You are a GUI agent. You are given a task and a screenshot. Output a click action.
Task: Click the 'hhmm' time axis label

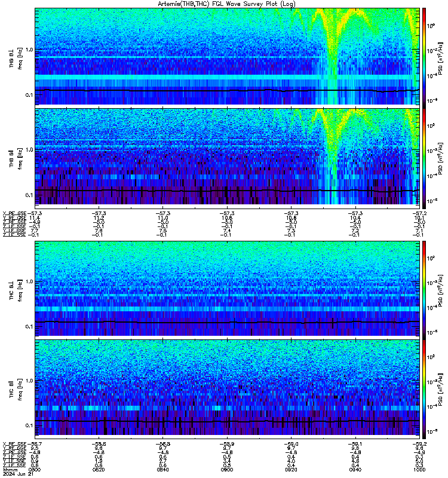click(10, 470)
